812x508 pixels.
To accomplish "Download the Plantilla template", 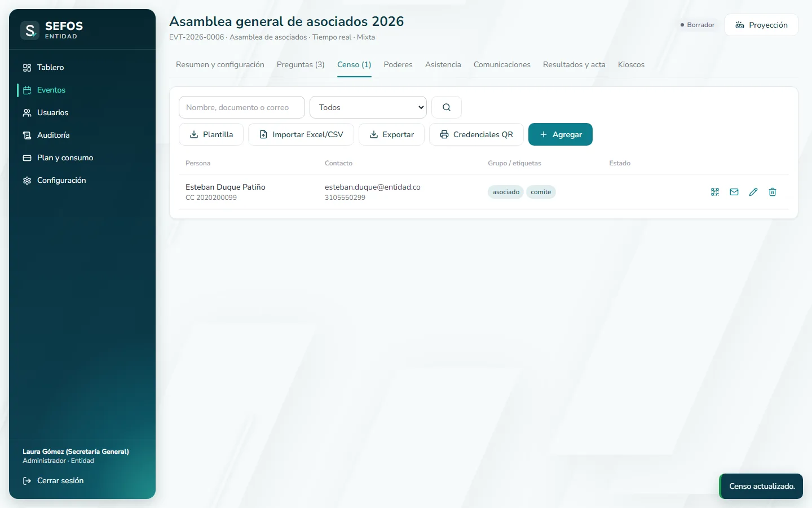I will (211, 134).
